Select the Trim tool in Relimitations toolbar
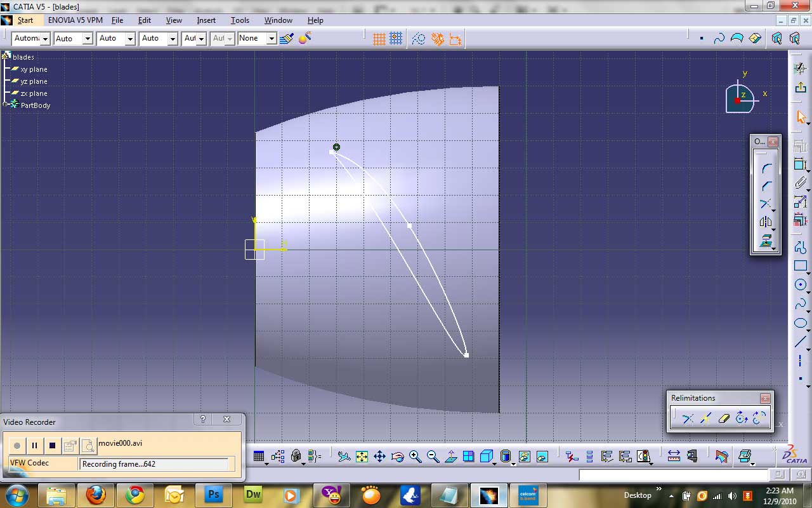Image resolution: width=812 pixels, height=508 pixels. coord(688,418)
